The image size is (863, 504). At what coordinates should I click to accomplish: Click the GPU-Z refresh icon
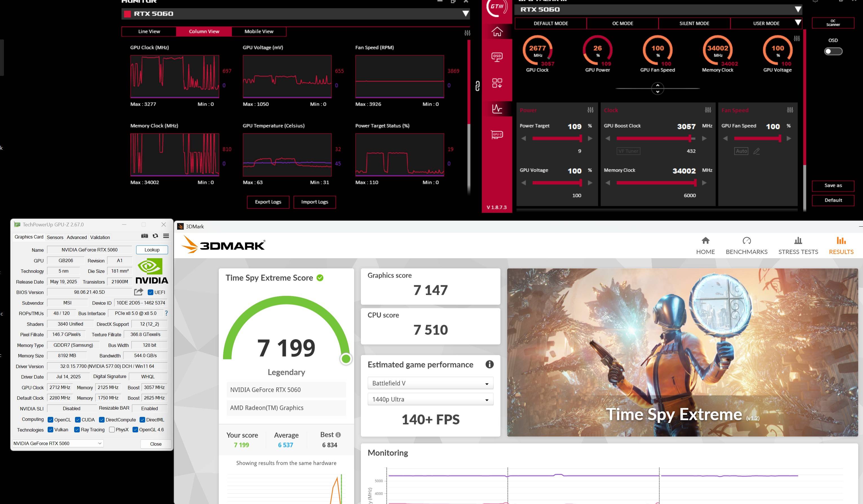click(155, 236)
